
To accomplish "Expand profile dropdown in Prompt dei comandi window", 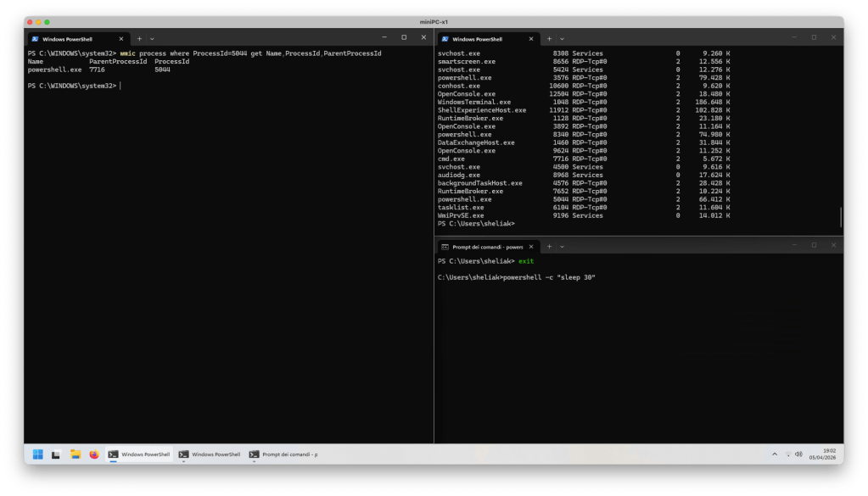I will (562, 246).
